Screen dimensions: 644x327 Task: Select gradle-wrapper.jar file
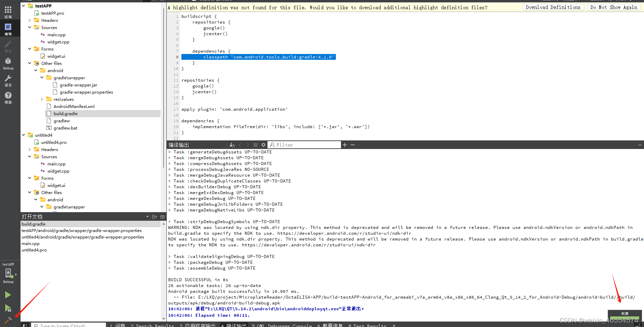[x=78, y=85]
